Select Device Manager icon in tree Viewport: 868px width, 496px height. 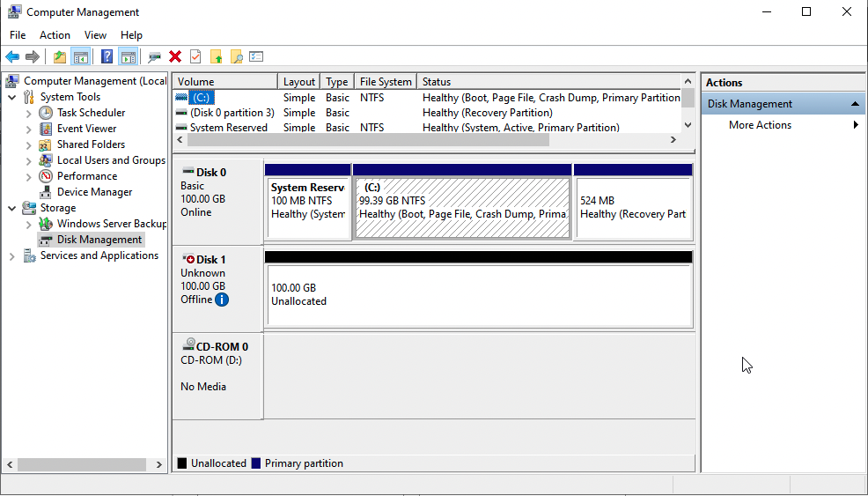coord(46,192)
